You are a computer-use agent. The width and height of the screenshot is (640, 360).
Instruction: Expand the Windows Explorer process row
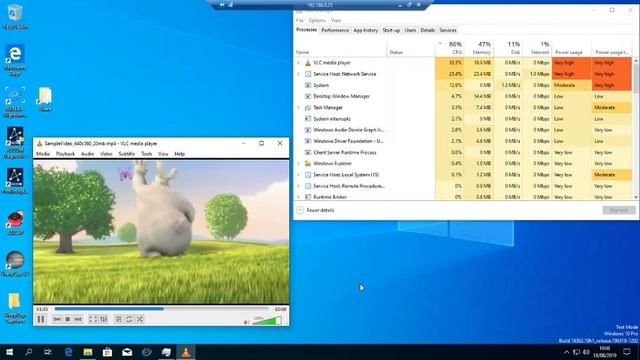[298, 164]
